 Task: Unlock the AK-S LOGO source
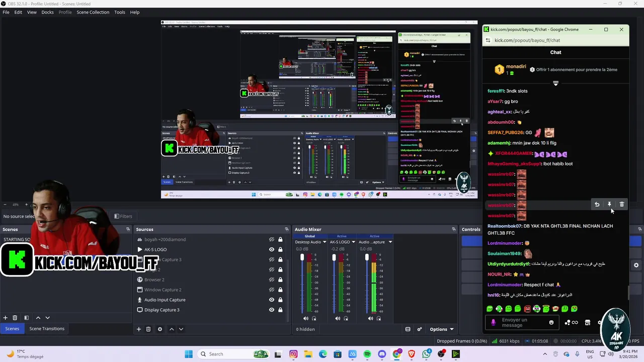pyautogui.click(x=280, y=249)
